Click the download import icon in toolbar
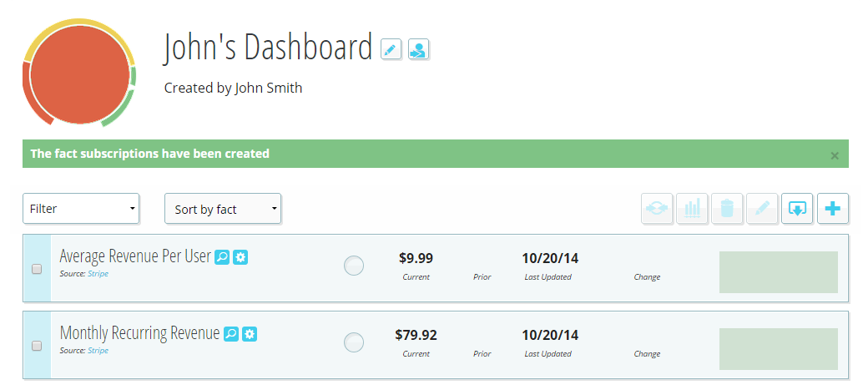 797,208
